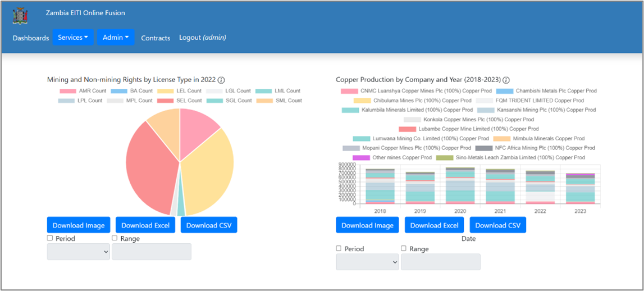Screen dimensions: 644x291
Task: Tick Range checkbox under pie chart
Action: pos(115,238)
